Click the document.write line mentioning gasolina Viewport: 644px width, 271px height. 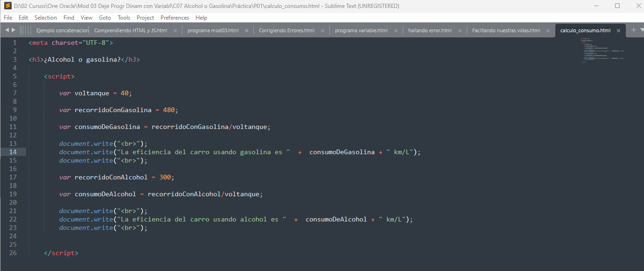click(x=240, y=152)
